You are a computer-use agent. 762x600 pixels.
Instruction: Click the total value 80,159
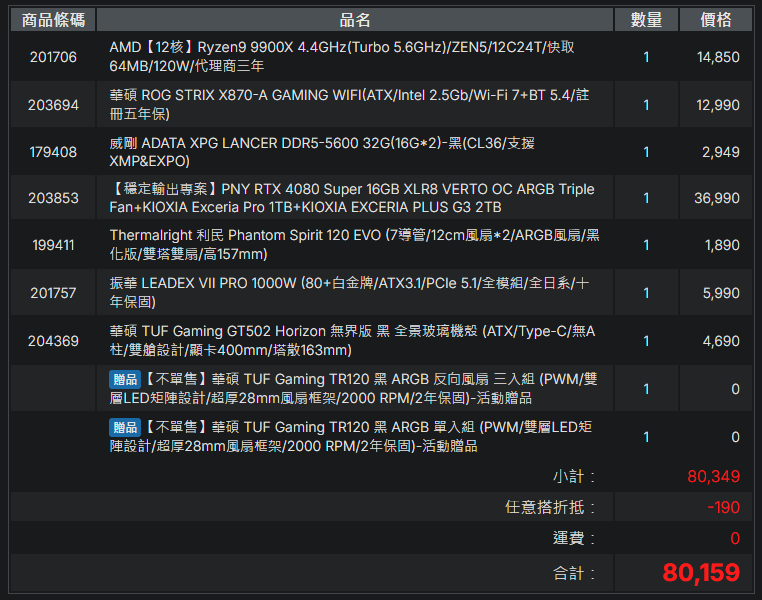[x=701, y=573]
